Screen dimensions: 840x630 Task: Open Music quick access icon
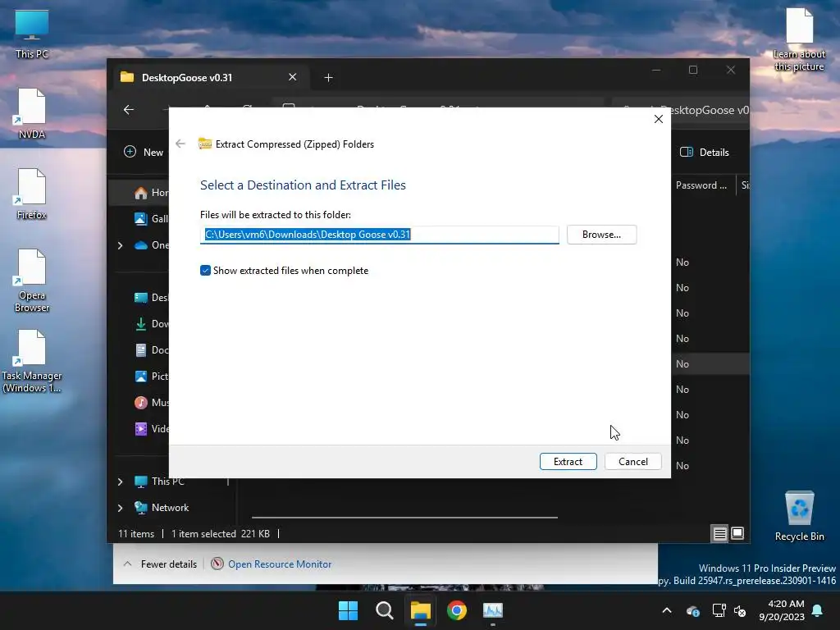click(x=141, y=402)
